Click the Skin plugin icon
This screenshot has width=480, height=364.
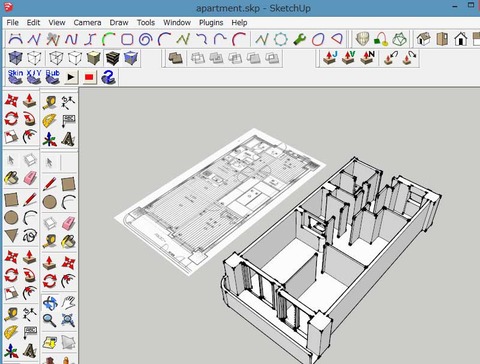tap(15, 77)
